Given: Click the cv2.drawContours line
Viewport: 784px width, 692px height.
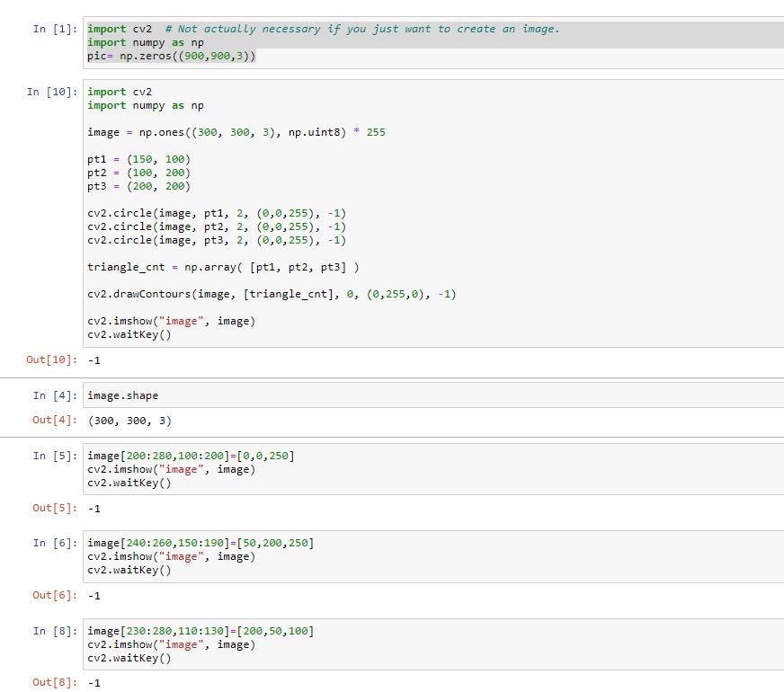Looking at the screenshot, I should pos(272,294).
